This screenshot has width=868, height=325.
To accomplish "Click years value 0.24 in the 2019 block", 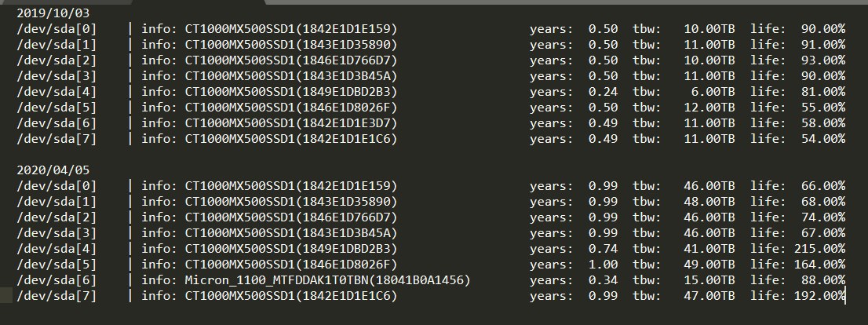I will (602, 91).
